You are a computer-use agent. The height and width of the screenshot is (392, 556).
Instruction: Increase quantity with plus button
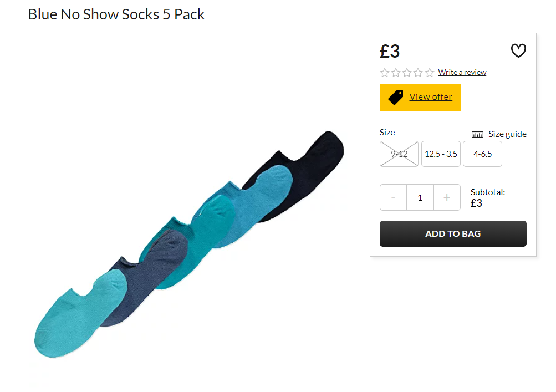(447, 197)
